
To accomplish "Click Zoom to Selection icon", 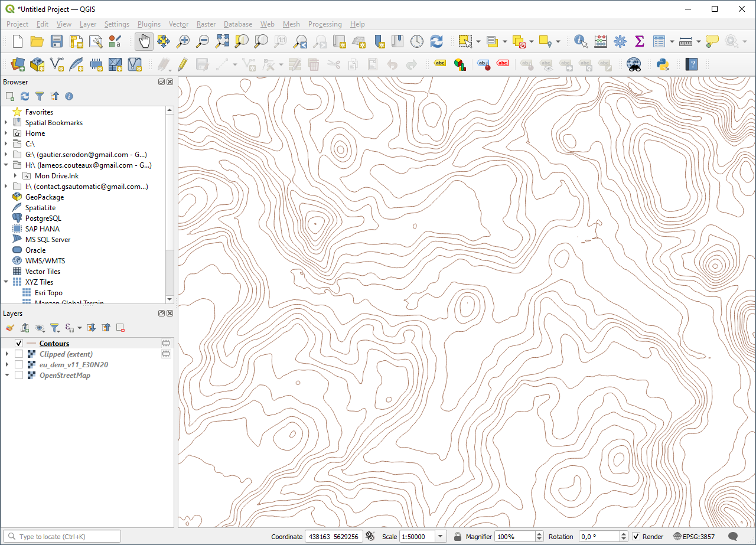I will pos(242,41).
